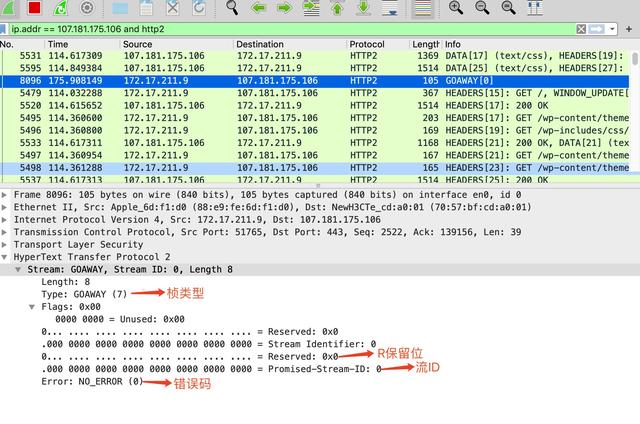The image size is (640, 424).
Task: Open a capture file
Action: (120, 7)
